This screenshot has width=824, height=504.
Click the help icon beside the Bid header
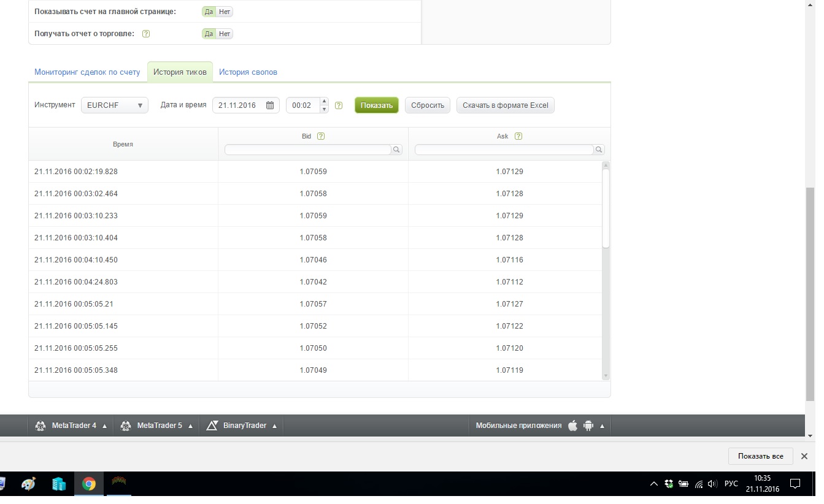click(321, 136)
